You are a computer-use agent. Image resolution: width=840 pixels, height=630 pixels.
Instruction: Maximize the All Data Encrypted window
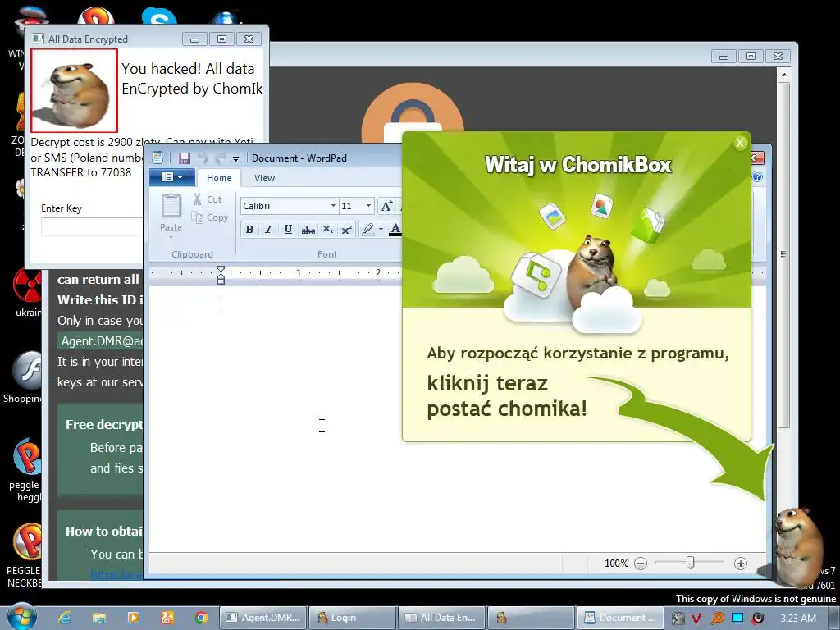pyautogui.click(x=221, y=39)
